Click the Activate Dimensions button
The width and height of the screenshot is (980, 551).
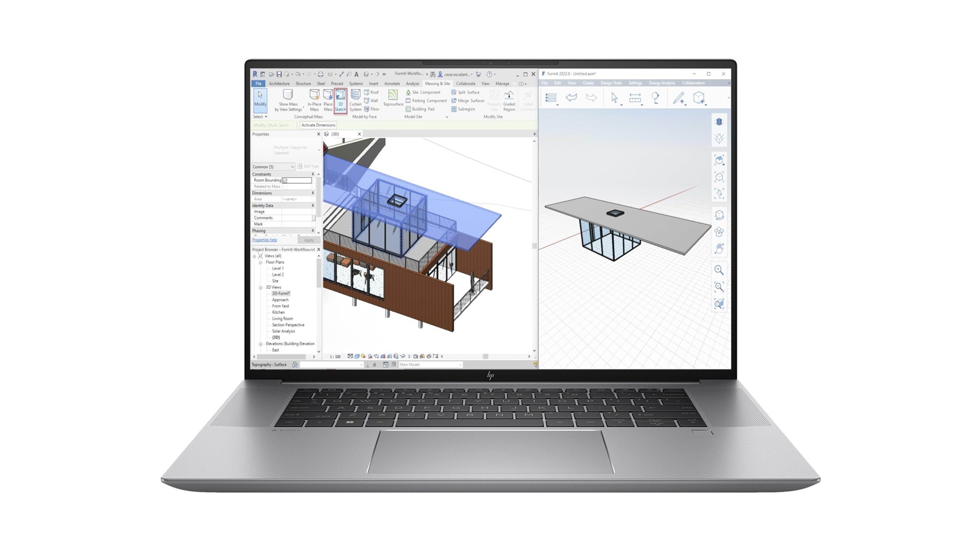(x=318, y=125)
